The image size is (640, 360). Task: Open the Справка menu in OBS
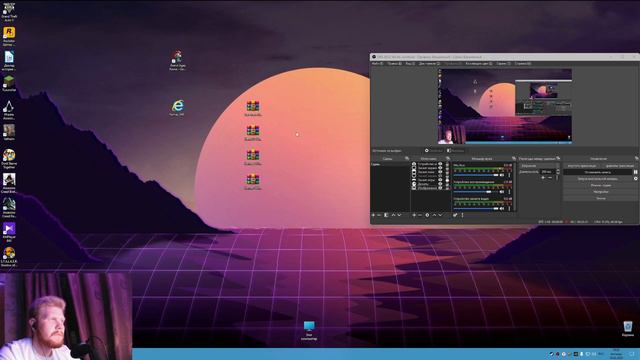tap(523, 64)
